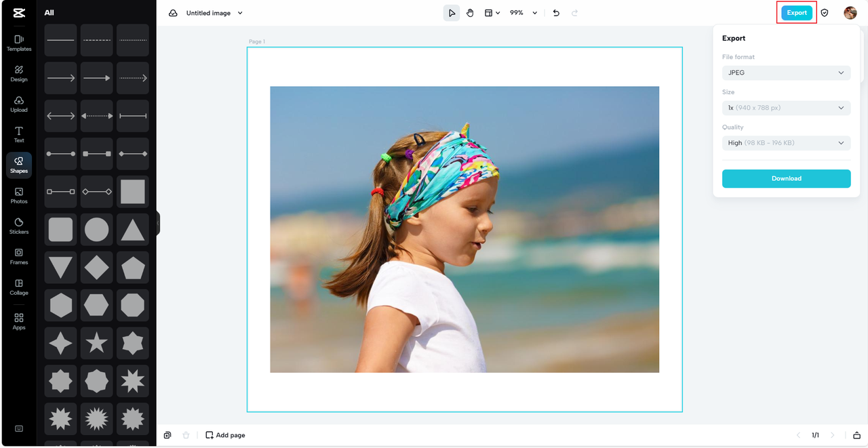Screen dimensions: 868x448
Task: Collapse the shapes panel handle
Action: [158, 223]
